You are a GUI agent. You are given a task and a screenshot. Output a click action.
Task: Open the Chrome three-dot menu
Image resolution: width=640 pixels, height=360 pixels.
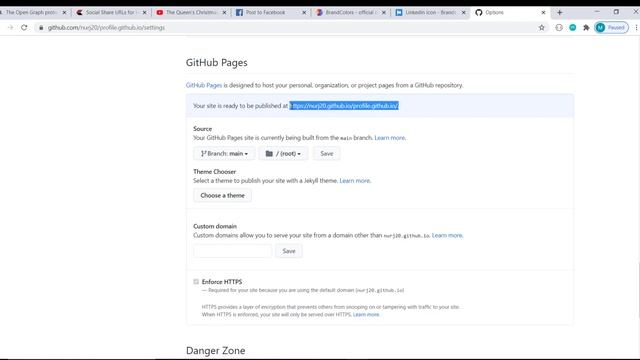coord(636,28)
